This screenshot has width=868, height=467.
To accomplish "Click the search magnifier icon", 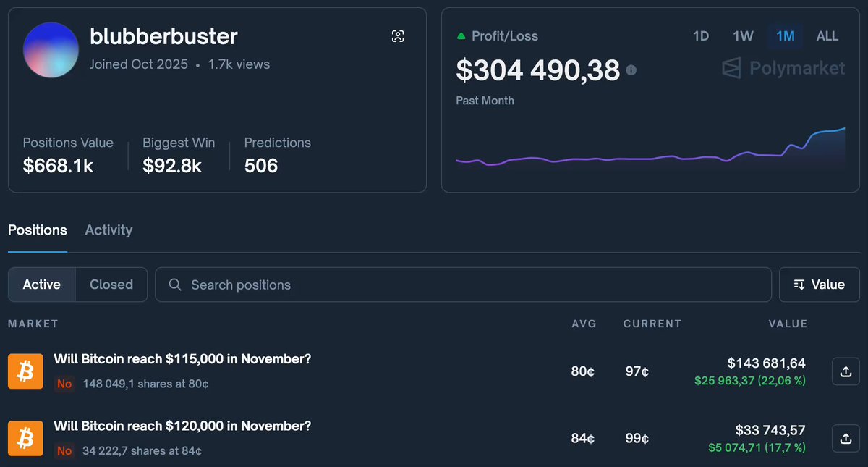I will pyautogui.click(x=175, y=285).
